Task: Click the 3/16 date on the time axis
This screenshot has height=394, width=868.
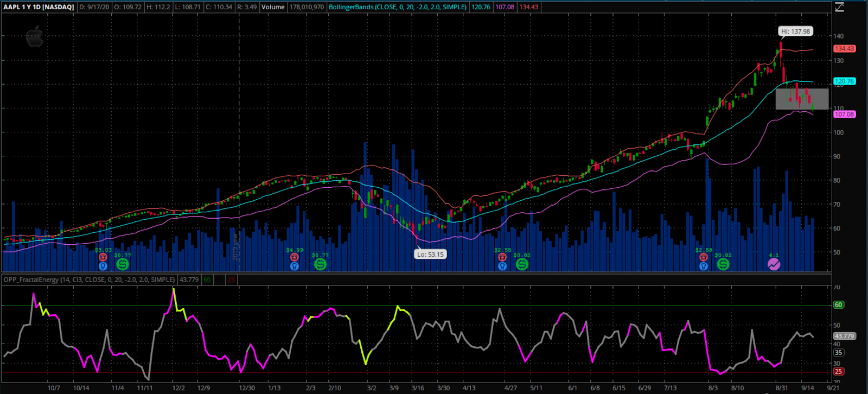Action: point(417,388)
